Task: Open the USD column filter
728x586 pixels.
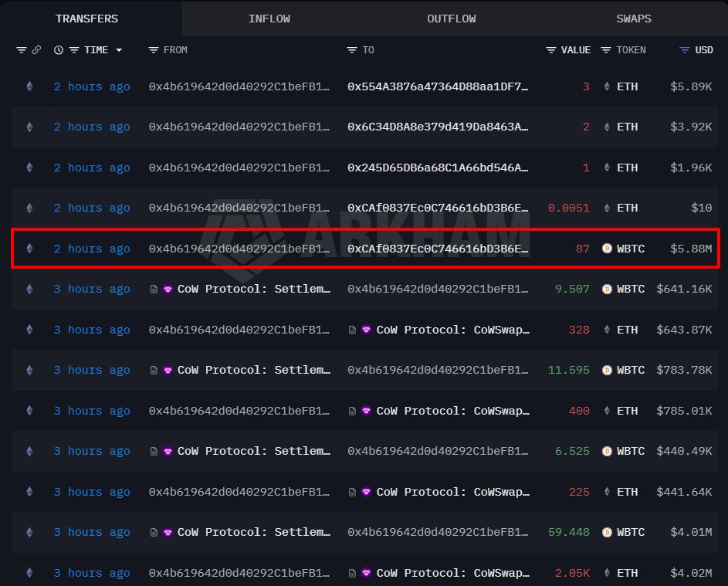Action: pos(684,49)
